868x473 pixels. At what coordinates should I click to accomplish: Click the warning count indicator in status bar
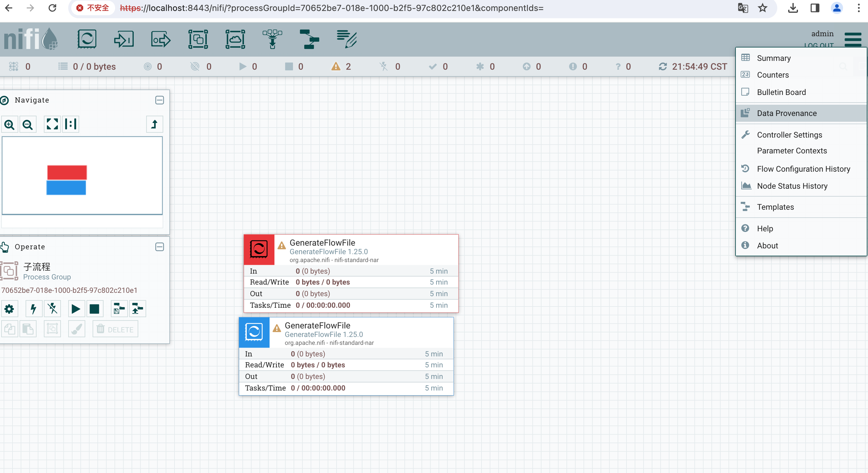click(x=341, y=66)
